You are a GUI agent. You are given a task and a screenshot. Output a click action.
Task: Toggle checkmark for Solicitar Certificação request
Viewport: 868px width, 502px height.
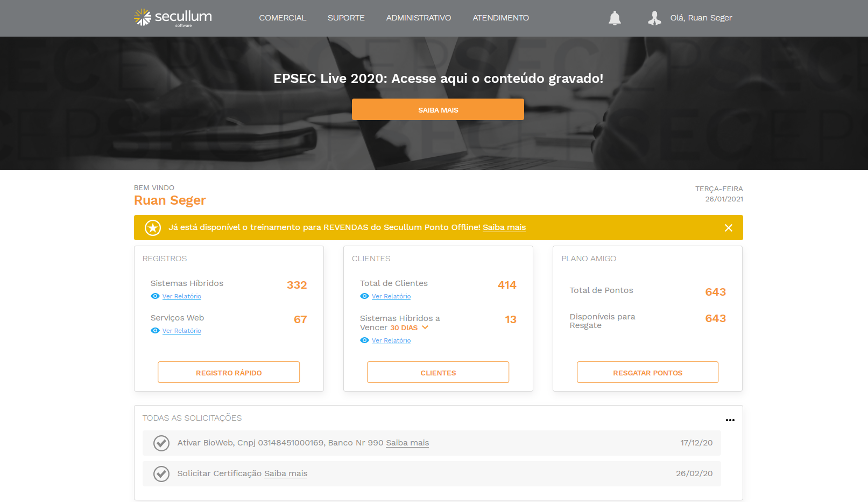[161, 474]
